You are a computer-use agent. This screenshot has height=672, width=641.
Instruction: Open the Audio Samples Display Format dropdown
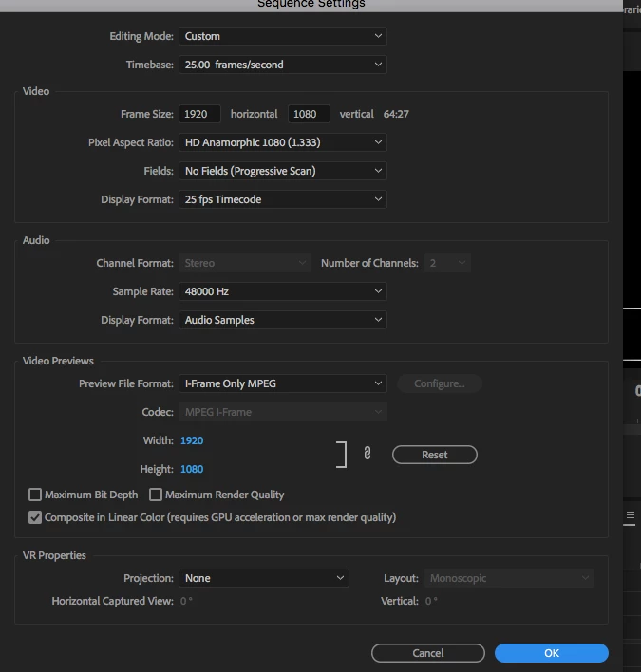tap(283, 320)
